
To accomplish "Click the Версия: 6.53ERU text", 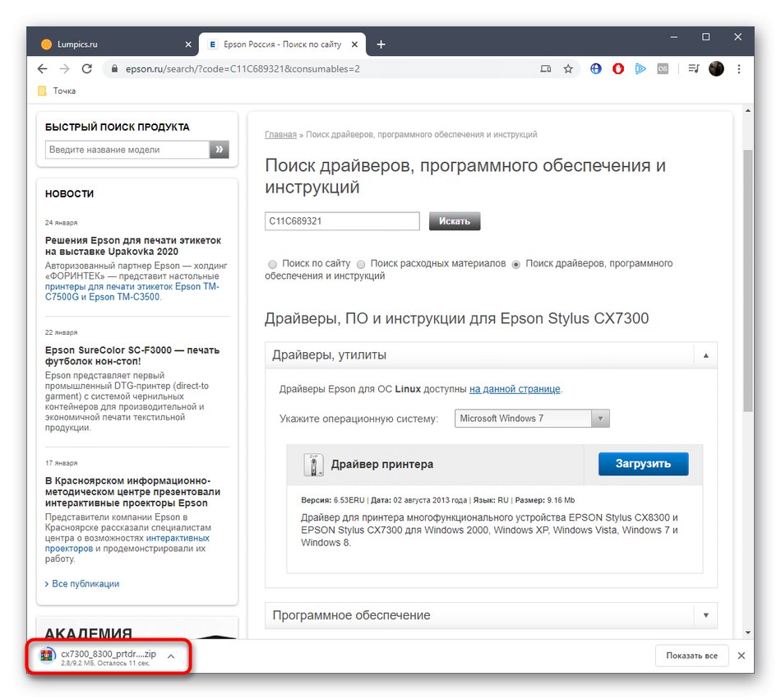I will point(333,500).
